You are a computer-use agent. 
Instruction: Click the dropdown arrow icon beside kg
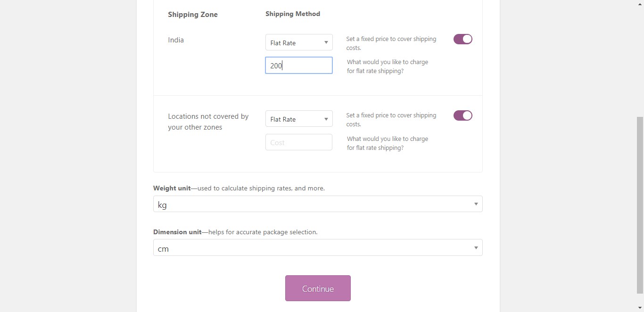click(x=476, y=204)
